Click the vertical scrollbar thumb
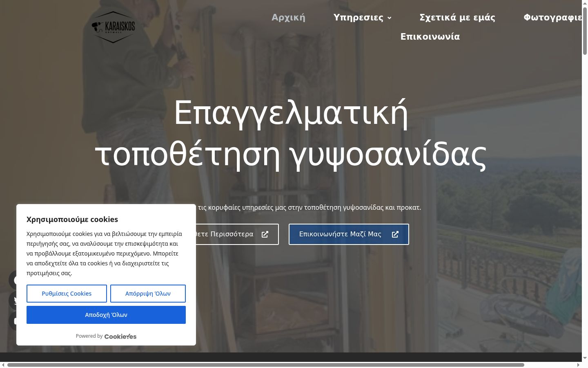Viewport: 588px width, 368px height. click(585, 31)
